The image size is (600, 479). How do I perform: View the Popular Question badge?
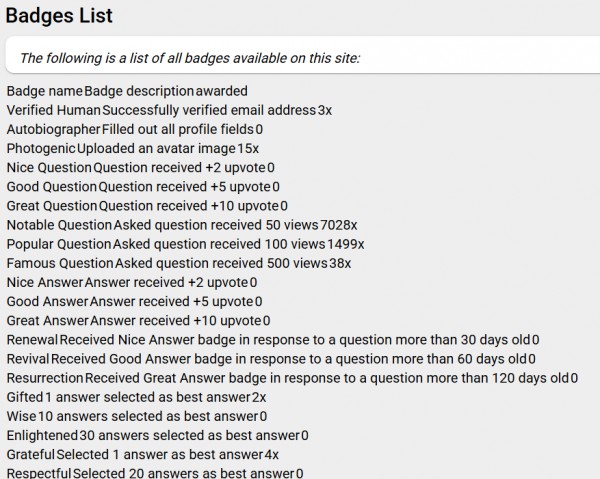(x=59, y=244)
